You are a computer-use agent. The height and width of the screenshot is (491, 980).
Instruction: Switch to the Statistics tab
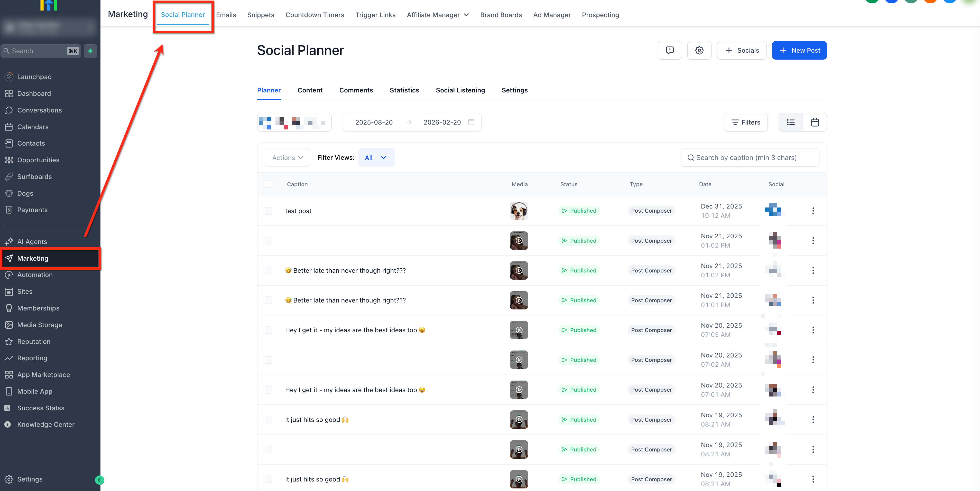(404, 90)
